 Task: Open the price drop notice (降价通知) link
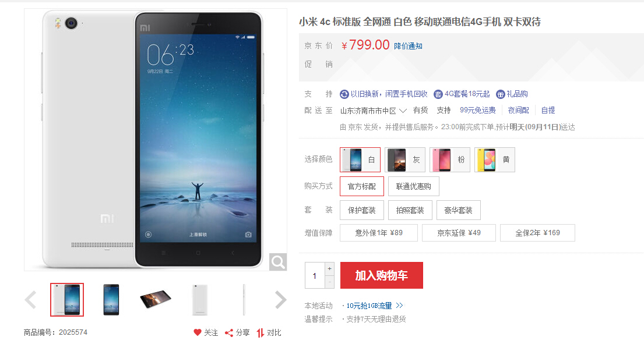(408, 46)
